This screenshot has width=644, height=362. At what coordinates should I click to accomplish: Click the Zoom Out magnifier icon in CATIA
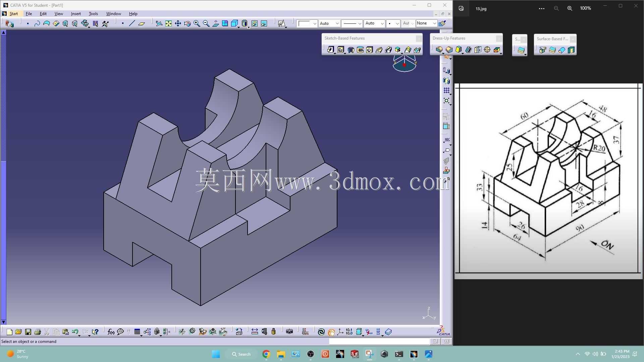click(206, 23)
